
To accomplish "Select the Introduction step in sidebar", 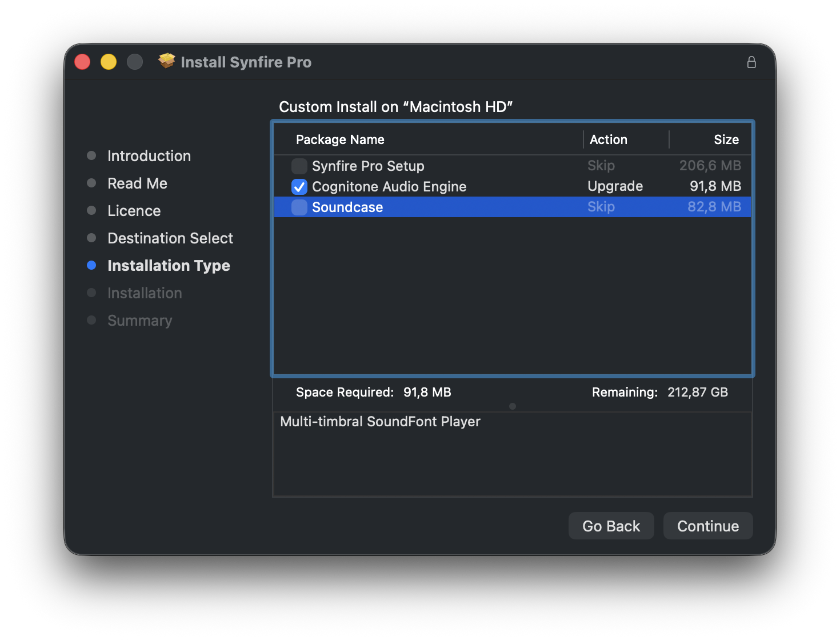I will (149, 156).
